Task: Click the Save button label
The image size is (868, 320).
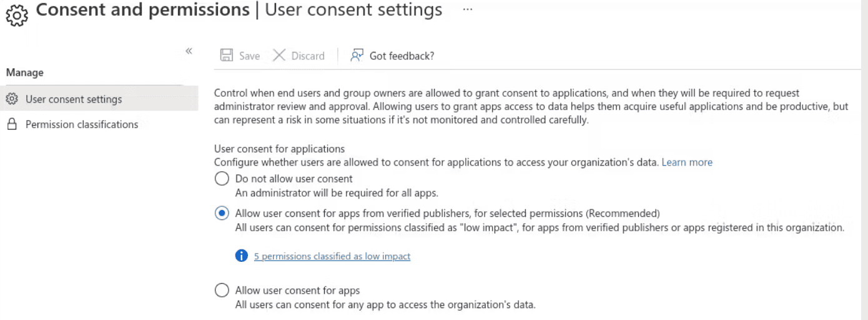Action: point(249,56)
